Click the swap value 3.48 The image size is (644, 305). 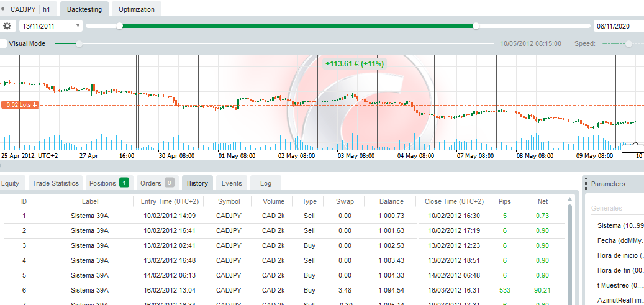[345, 290]
